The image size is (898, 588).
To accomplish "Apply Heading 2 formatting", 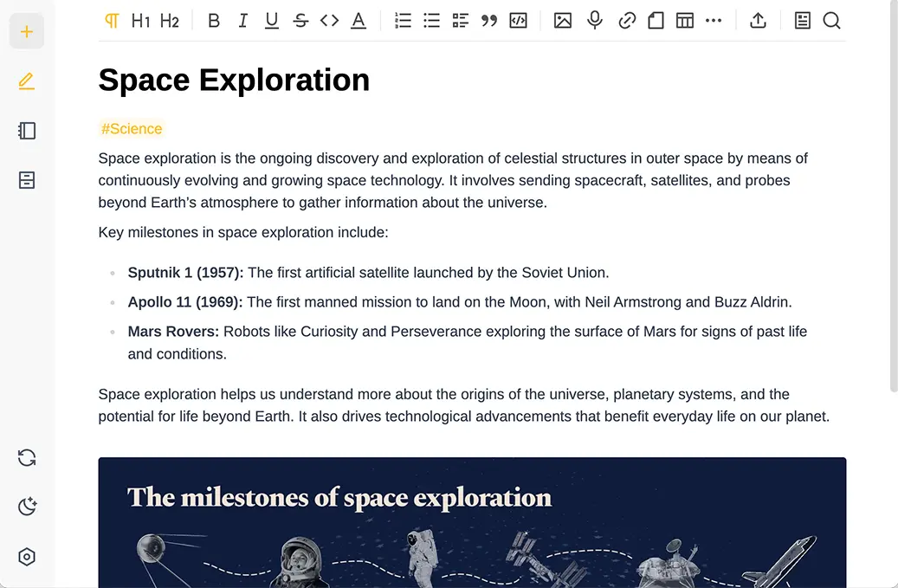I will click(x=170, y=21).
